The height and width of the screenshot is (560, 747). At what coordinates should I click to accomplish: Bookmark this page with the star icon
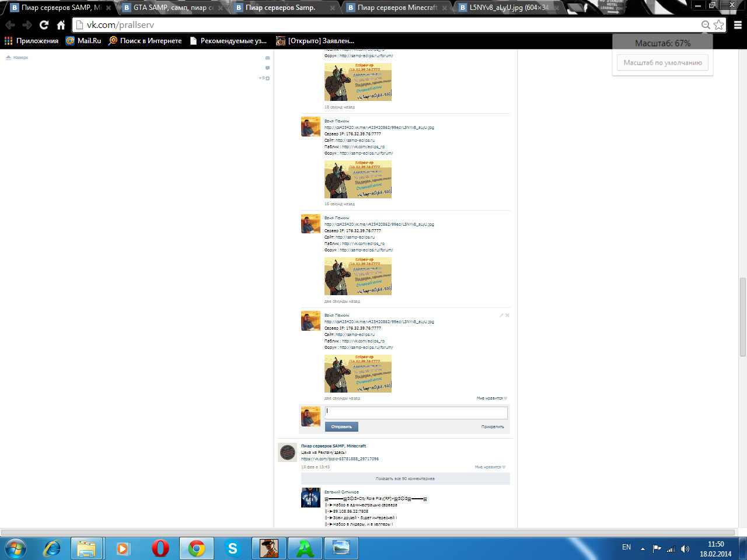[x=718, y=24]
